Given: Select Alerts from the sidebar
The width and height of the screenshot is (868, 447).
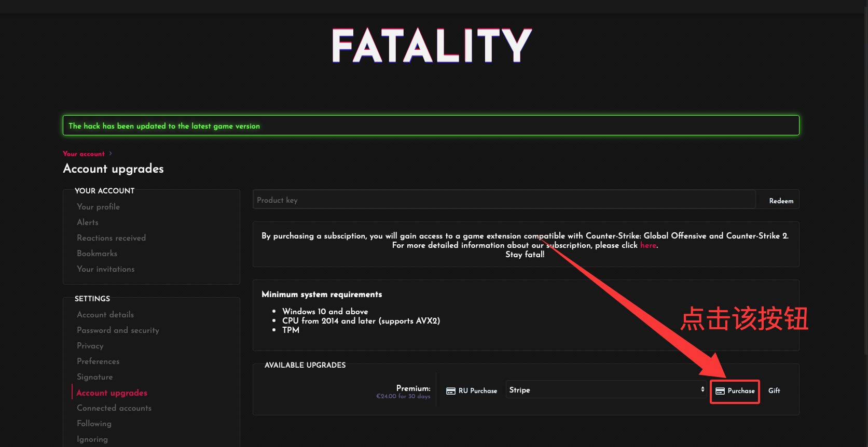Looking at the screenshot, I should click(x=88, y=222).
